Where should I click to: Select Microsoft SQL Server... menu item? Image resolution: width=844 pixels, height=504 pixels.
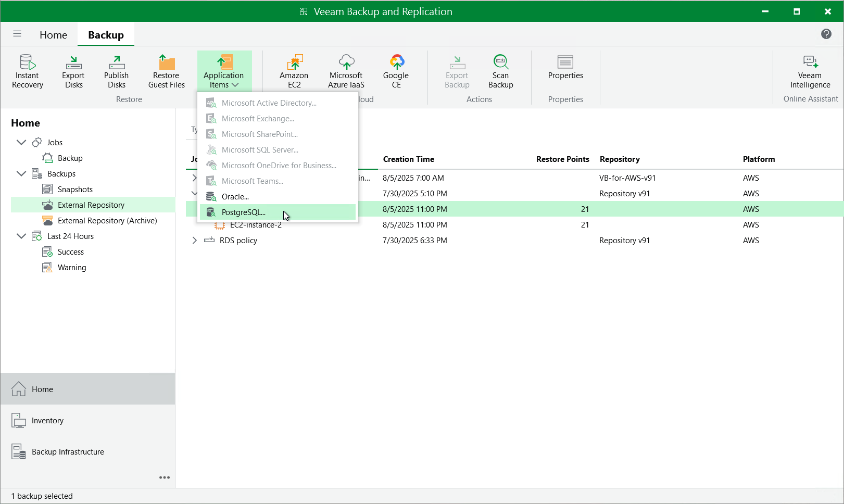(278, 149)
